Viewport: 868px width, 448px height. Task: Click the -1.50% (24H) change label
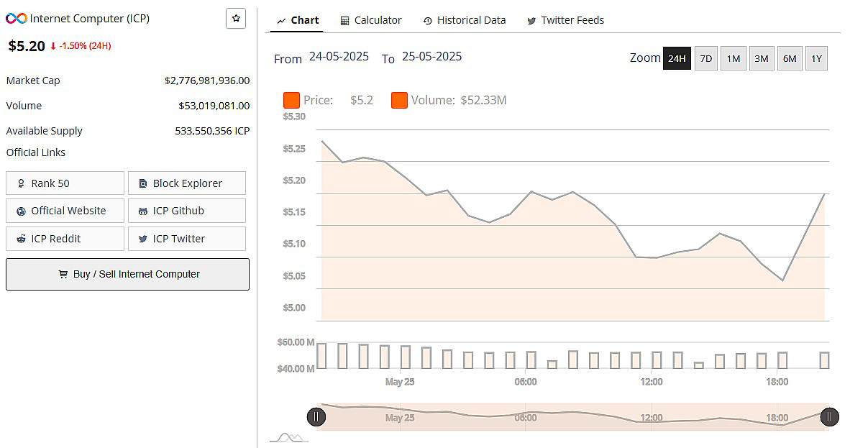tap(85, 46)
